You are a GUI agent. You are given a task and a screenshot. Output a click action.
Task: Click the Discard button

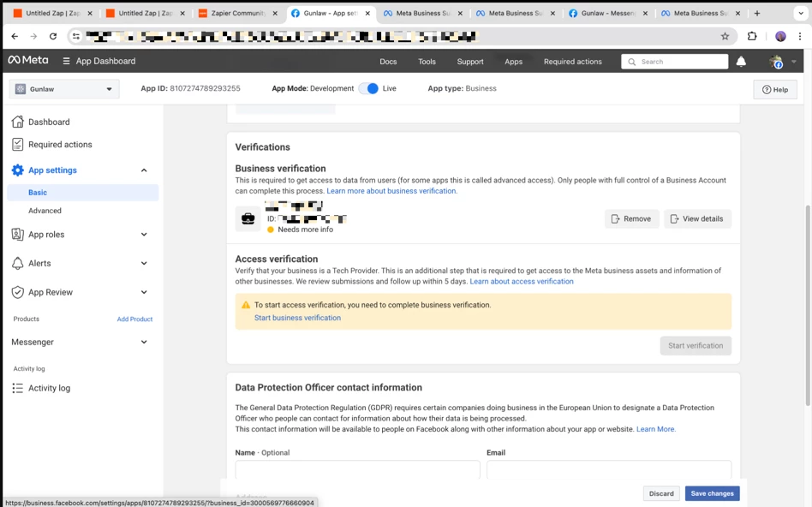661,493
